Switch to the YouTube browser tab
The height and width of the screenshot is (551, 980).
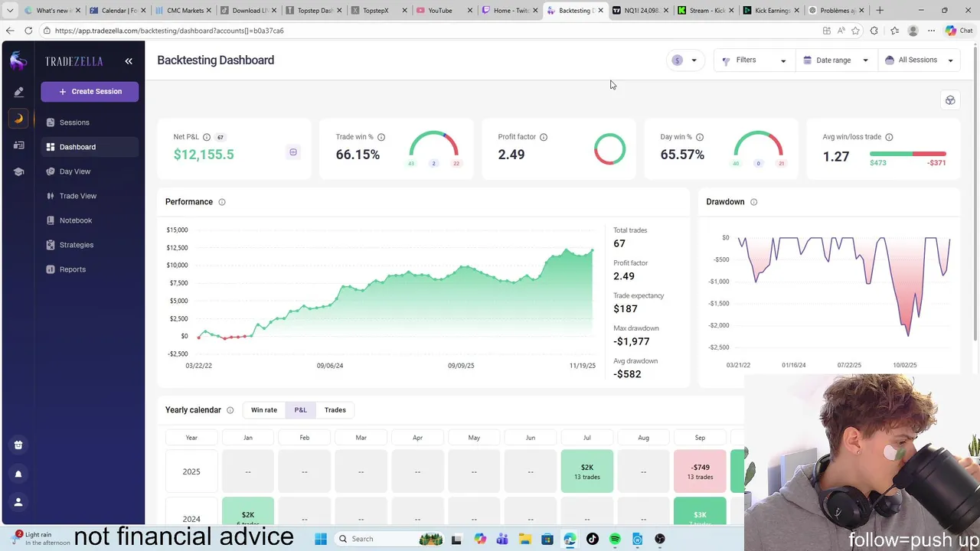tap(439, 11)
